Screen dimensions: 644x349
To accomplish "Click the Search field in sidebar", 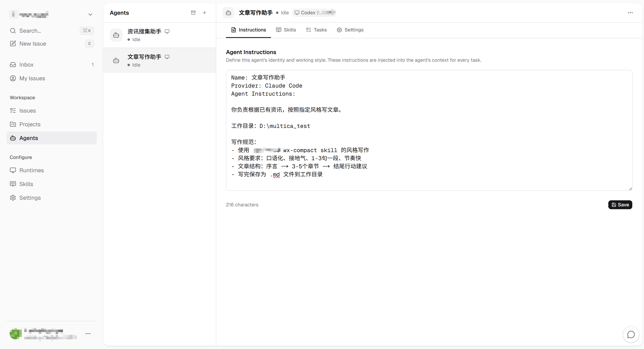I will [x=51, y=30].
